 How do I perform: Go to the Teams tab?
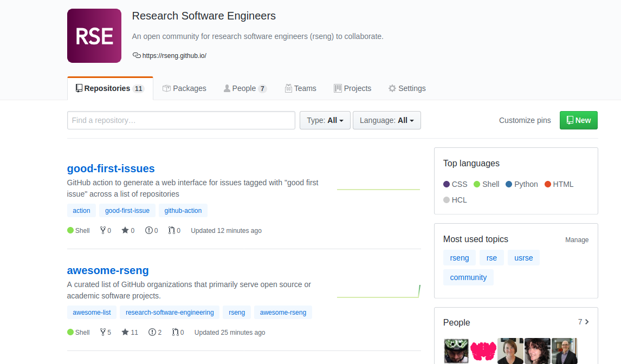point(301,88)
